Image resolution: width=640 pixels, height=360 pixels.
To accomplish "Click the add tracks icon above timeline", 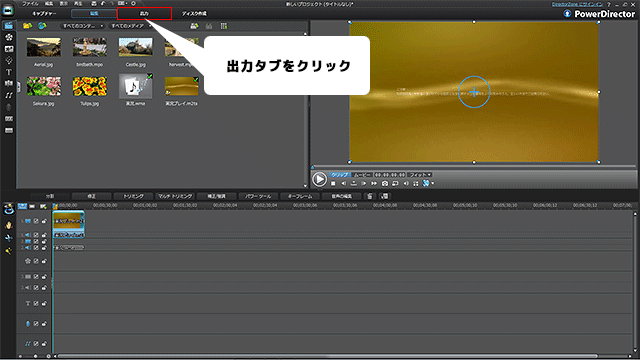I will pyautogui.click(x=43, y=207).
